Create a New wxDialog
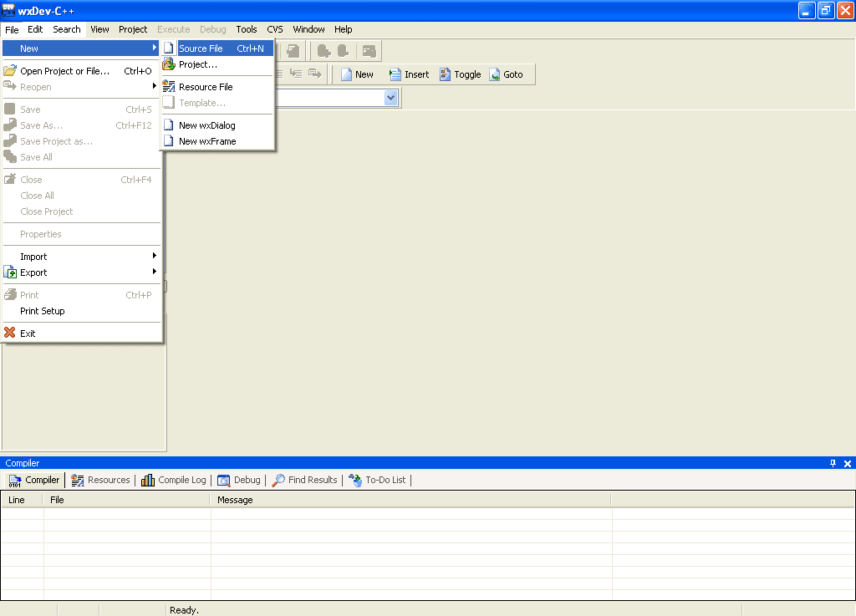 (218, 125)
